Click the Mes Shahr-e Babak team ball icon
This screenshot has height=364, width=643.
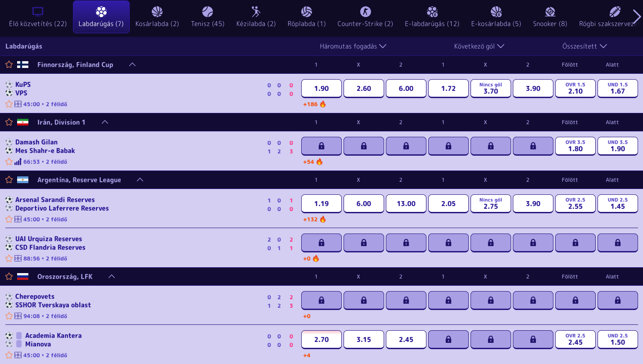(x=9, y=151)
